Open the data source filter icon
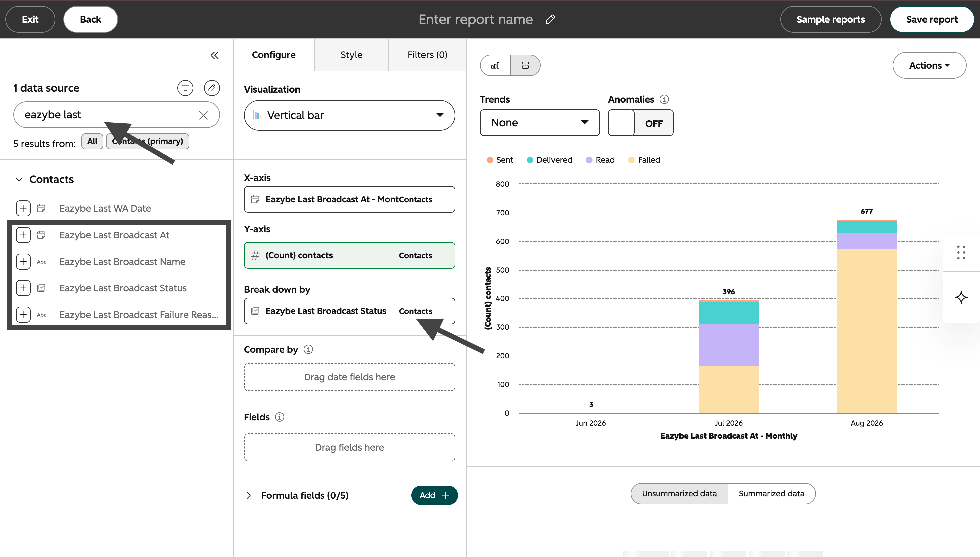Viewport: 980px width, 557px height. tap(185, 88)
